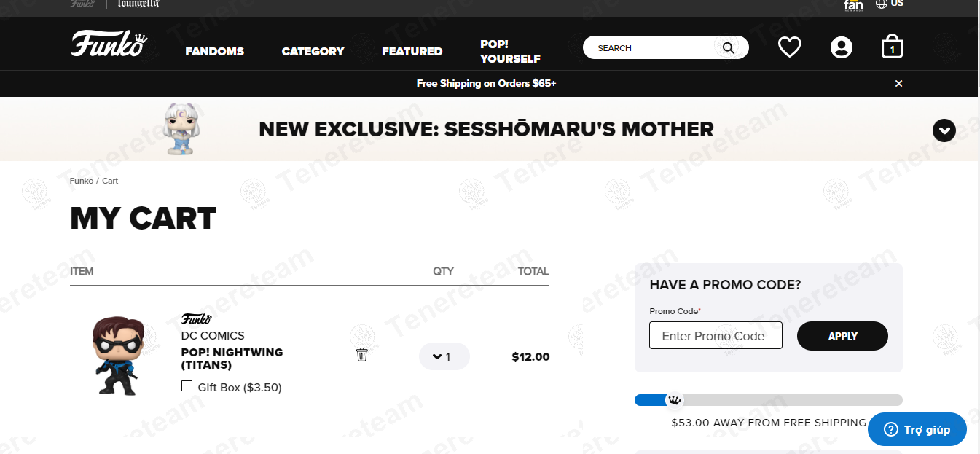Click the Funko crown logo

tap(109, 44)
